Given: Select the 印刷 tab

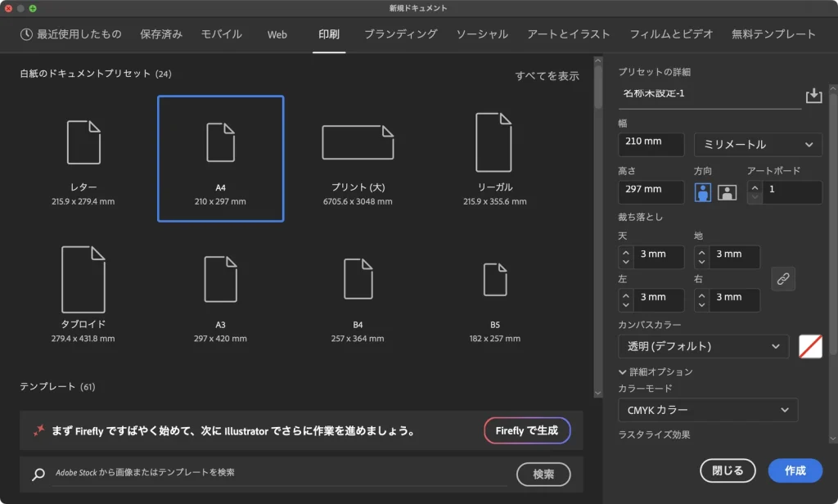Looking at the screenshot, I should tap(329, 34).
